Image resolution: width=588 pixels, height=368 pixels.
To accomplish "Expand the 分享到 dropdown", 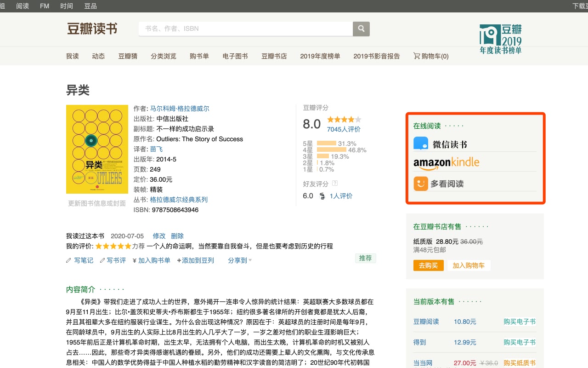I will (240, 260).
